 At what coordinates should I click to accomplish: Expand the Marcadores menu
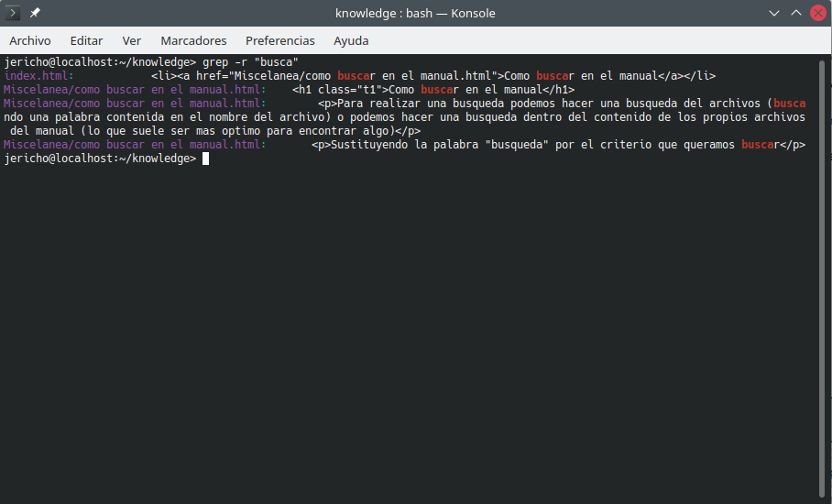coord(193,40)
